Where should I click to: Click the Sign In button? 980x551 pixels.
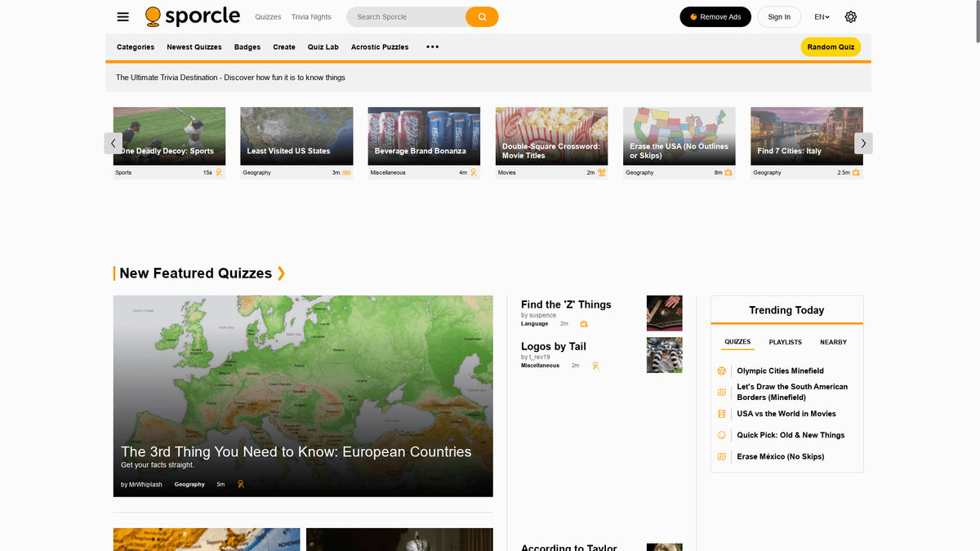[778, 16]
